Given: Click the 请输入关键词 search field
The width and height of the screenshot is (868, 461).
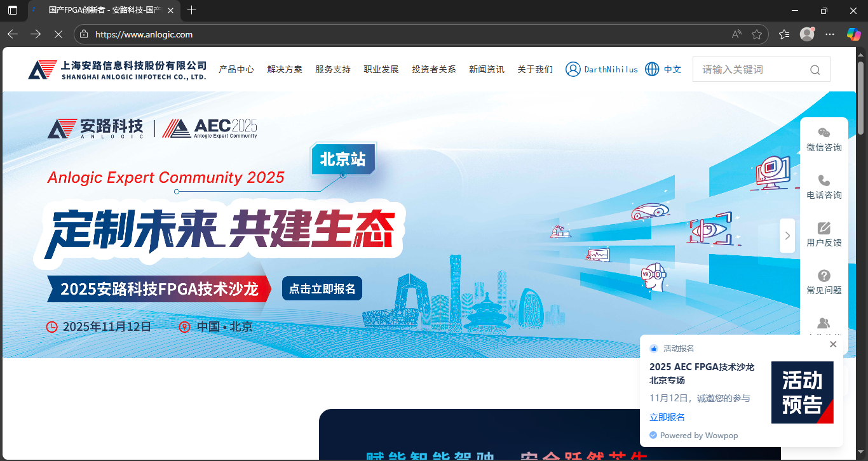Looking at the screenshot, I should pyautogui.click(x=750, y=69).
